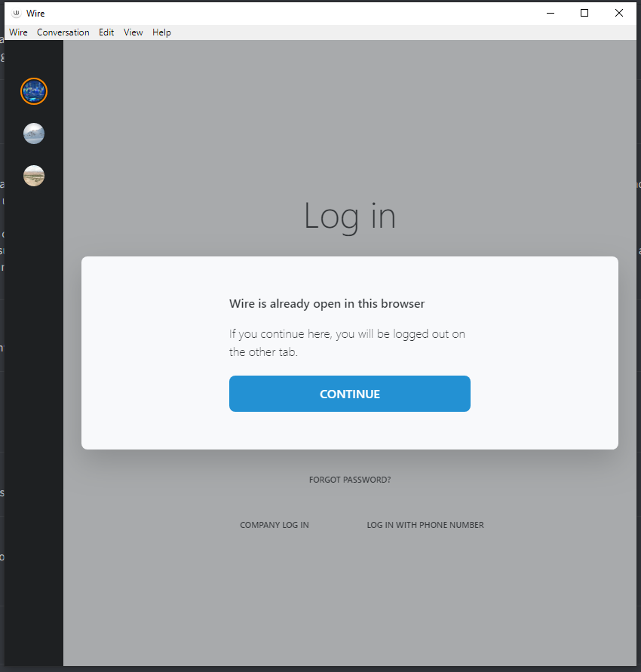Maximize the Wire window
The height and width of the screenshot is (672, 641).
click(x=584, y=14)
